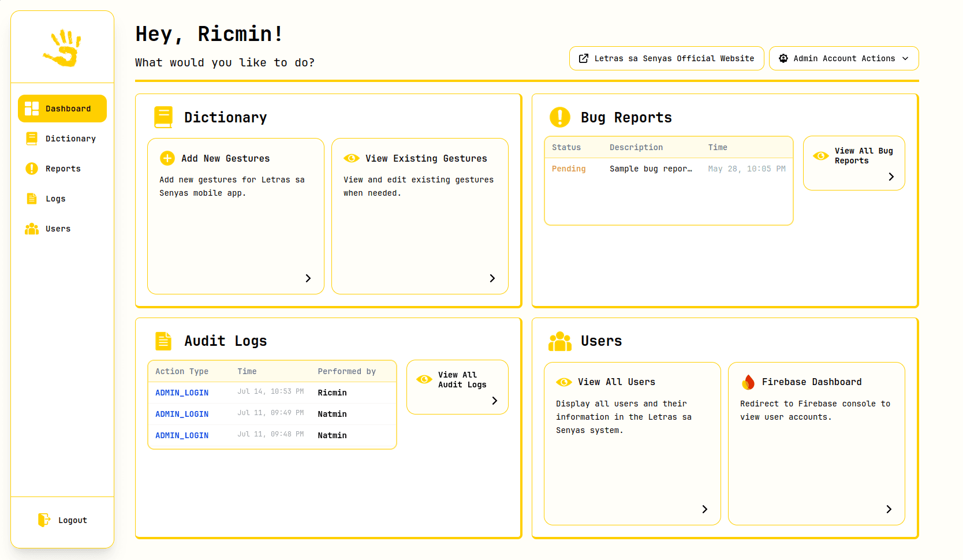The width and height of the screenshot is (963, 560).
Task: Click the eye icon on View All Audit Logs
Action: click(x=424, y=379)
